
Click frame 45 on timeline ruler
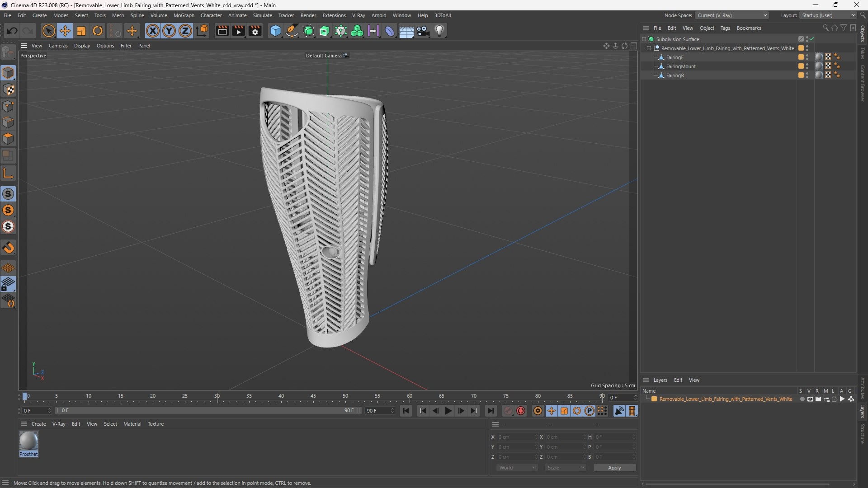coord(313,396)
